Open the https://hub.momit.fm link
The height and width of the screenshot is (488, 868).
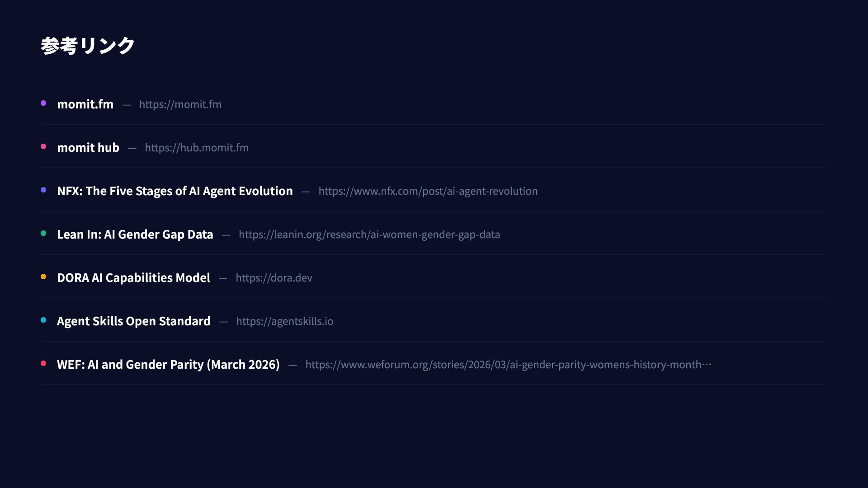197,148
